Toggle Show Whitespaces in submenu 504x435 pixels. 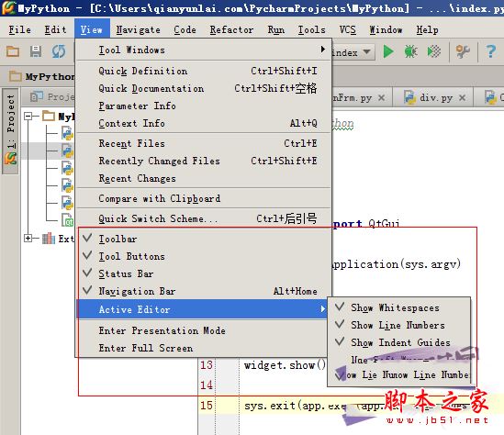tap(398, 307)
